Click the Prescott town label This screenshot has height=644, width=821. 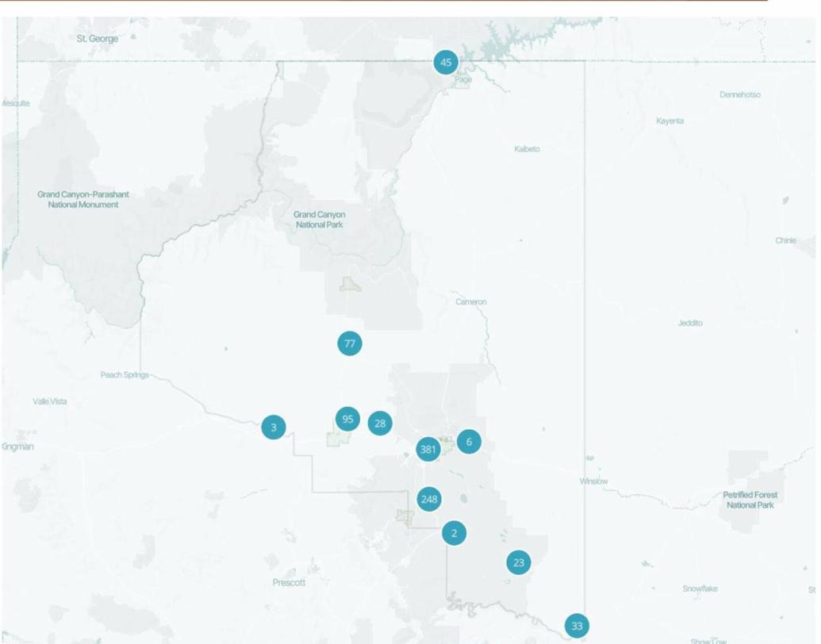288,581
